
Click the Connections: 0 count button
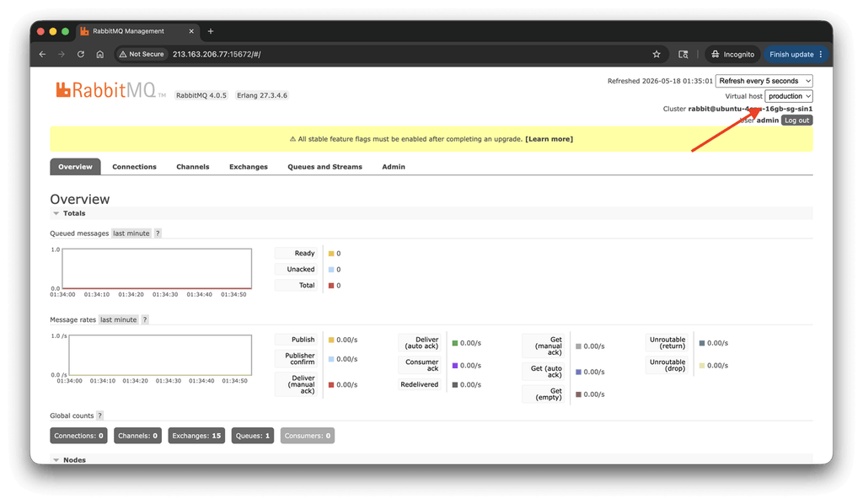[x=78, y=436]
